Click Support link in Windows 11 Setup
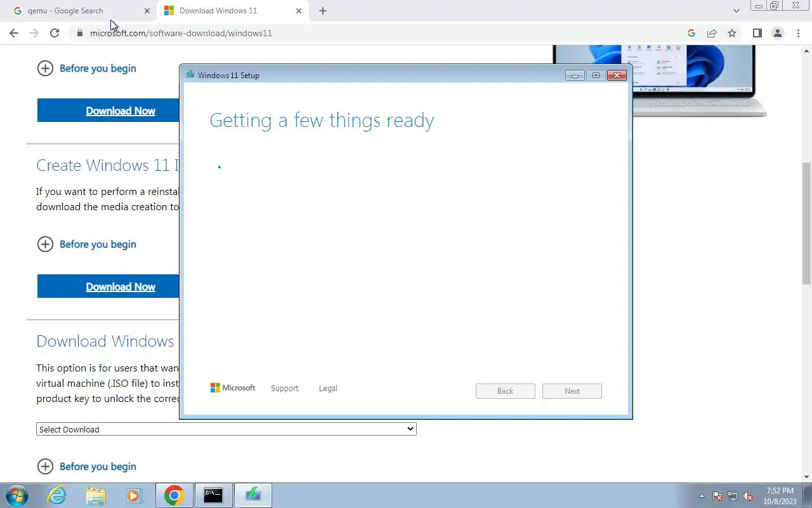Screen dimensions: 812x508 (284, 389)
